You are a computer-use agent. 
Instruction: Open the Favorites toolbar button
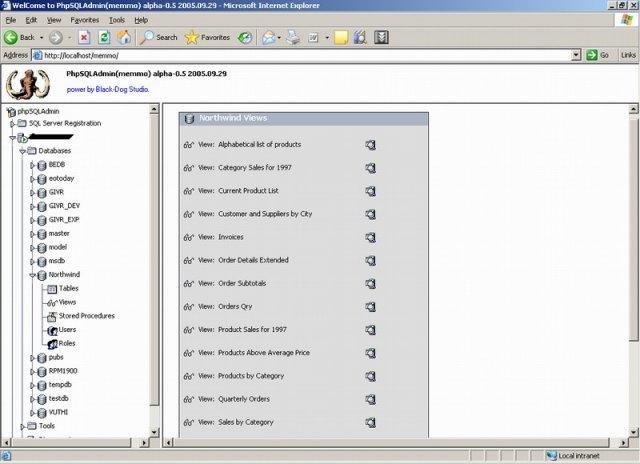pos(207,38)
